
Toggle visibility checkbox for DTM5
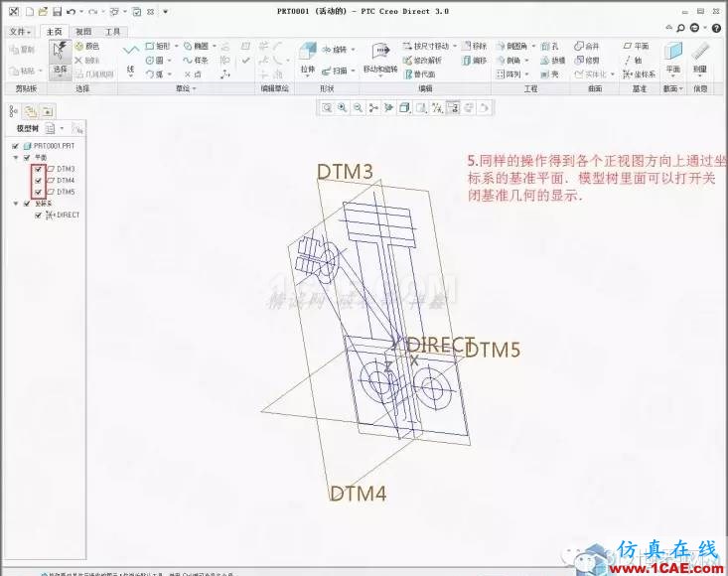point(39,192)
